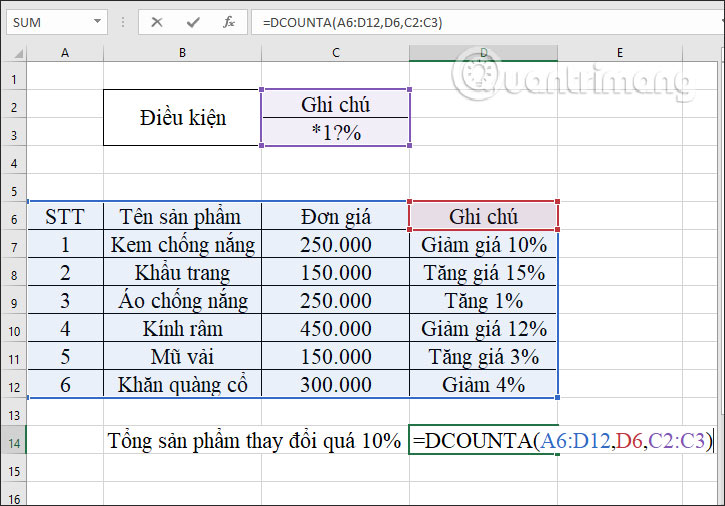Select column B header

[182, 53]
